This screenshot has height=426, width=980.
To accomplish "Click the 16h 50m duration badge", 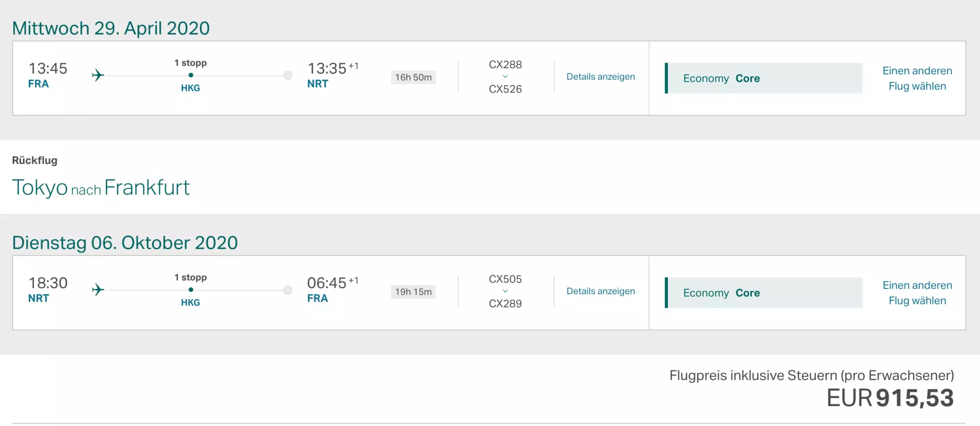I will pyautogui.click(x=413, y=77).
